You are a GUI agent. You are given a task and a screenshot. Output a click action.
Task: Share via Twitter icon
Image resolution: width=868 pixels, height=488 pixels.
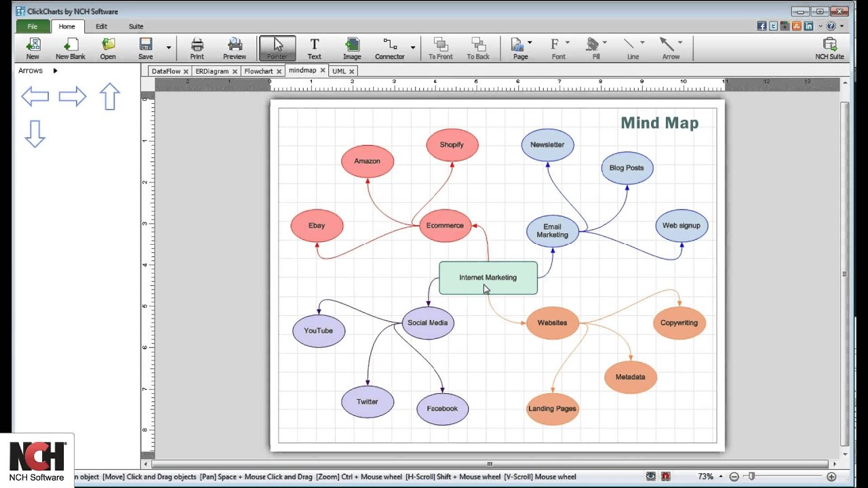pyautogui.click(x=773, y=26)
